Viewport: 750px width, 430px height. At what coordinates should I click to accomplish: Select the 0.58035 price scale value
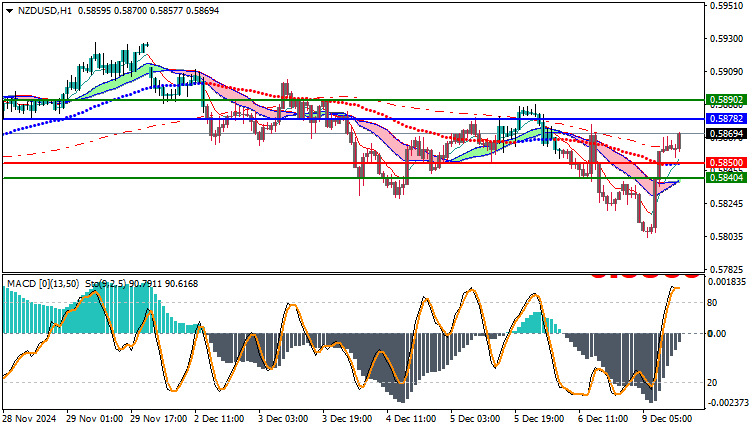pyautogui.click(x=727, y=237)
